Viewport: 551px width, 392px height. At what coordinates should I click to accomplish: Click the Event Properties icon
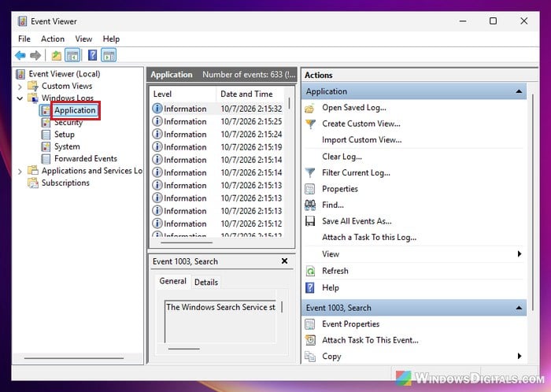click(x=310, y=324)
